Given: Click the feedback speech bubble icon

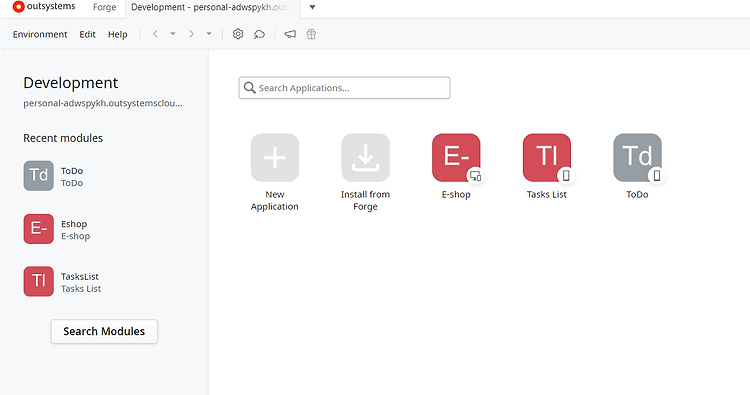Looking at the screenshot, I should (x=259, y=34).
